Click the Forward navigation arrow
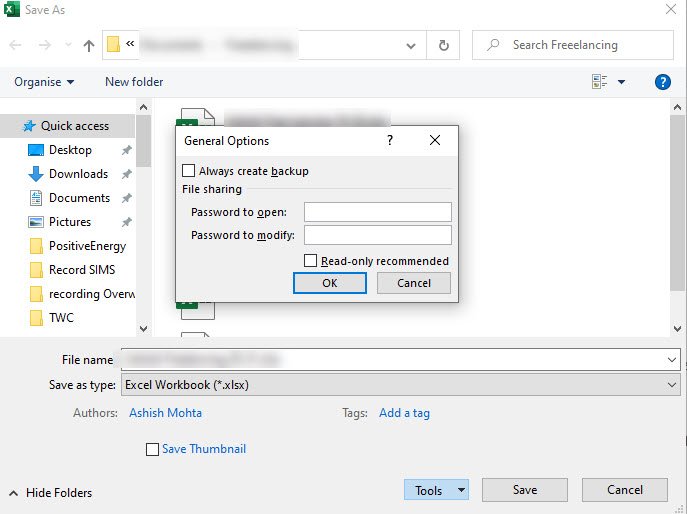 [45, 45]
